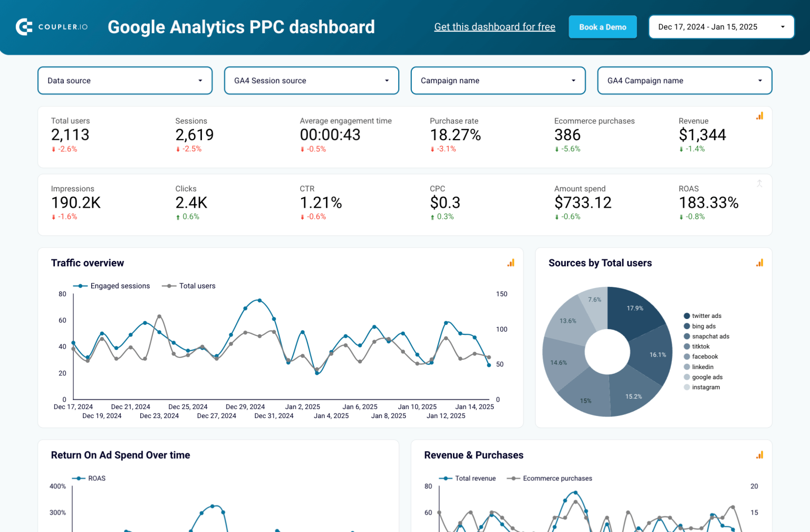
Task: Click the Get this dashboard for free link
Action: (x=495, y=26)
